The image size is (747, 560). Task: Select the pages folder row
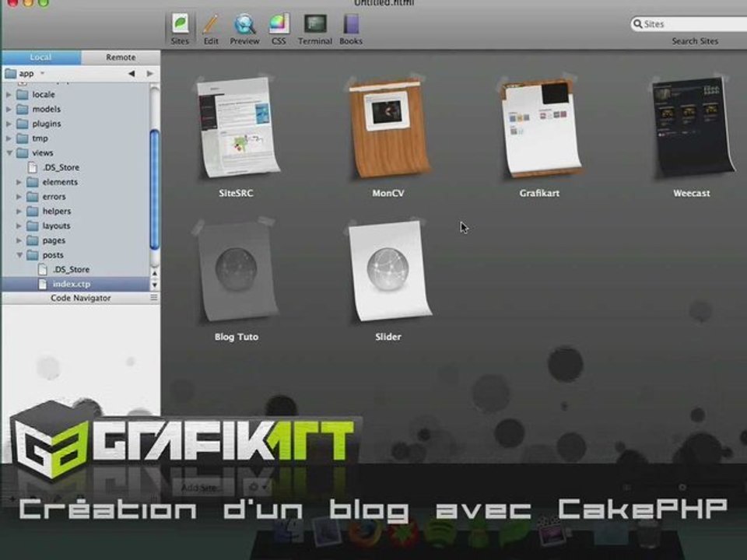click(x=75, y=240)
